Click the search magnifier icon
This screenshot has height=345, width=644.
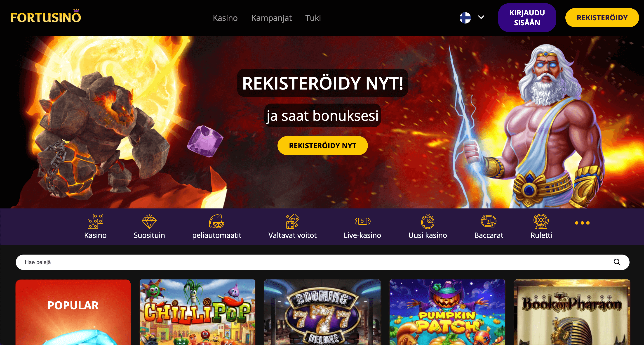pos(617,262)
